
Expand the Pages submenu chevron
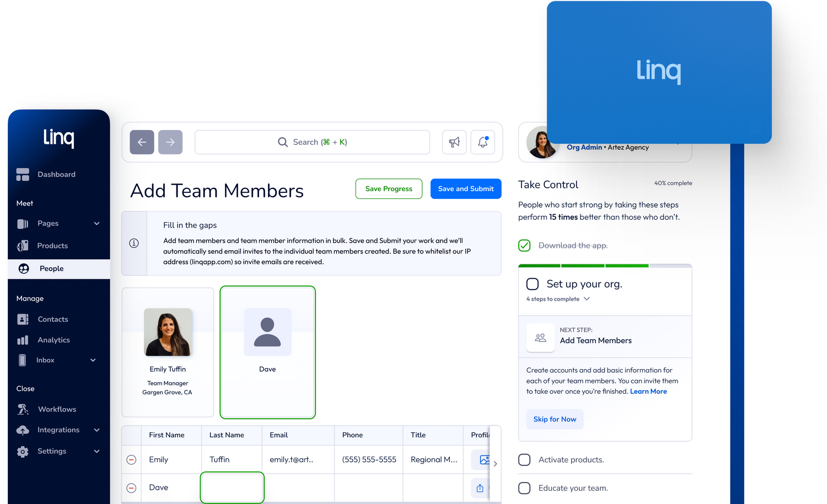(97, 224)
